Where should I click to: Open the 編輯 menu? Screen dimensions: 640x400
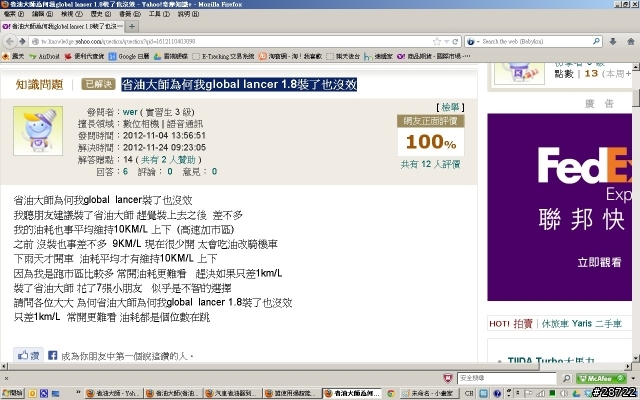42,14
